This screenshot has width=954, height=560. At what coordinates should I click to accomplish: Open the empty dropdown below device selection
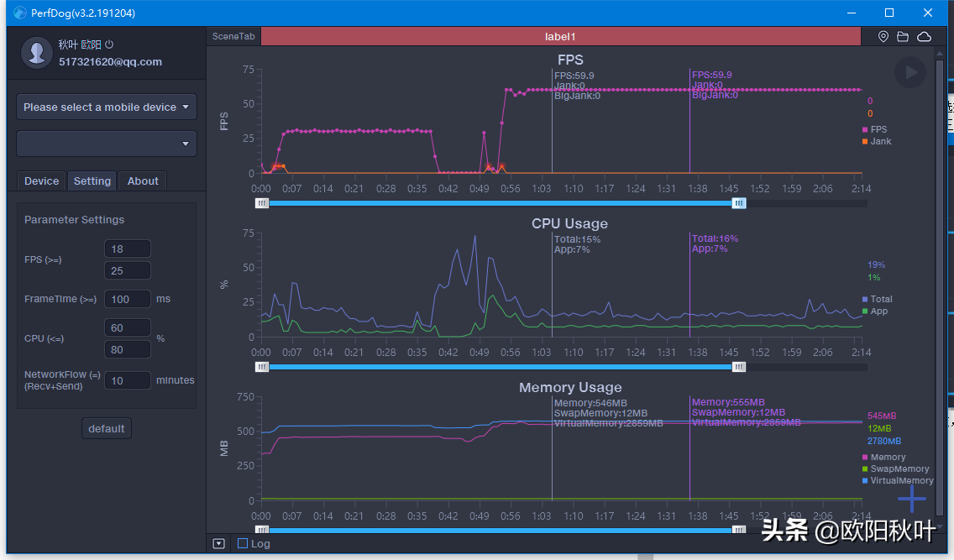click(x=107, y=144)
